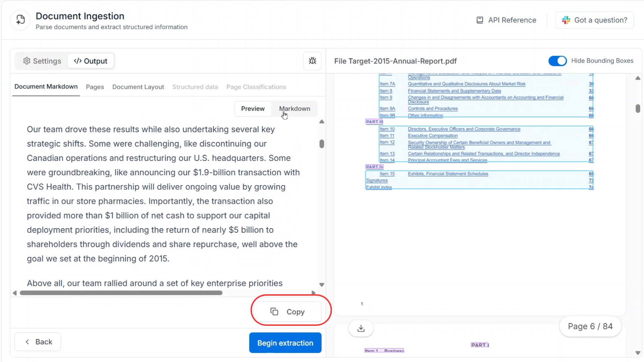This screenshot has height=362, width=644.
Task: Click the Security Ownership of Certain Beneficial Owners link
Action: coord(479,144)
